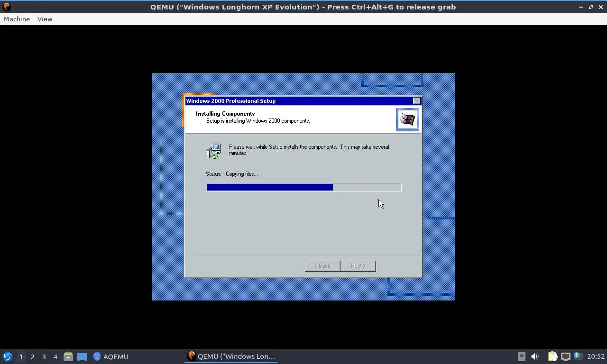Select the QEMU Windows Longhorn taskbar entry

point(231,356)
